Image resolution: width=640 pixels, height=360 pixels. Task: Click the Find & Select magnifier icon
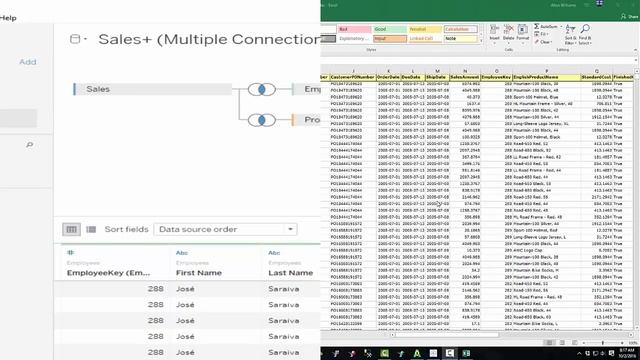click(585, 29)
